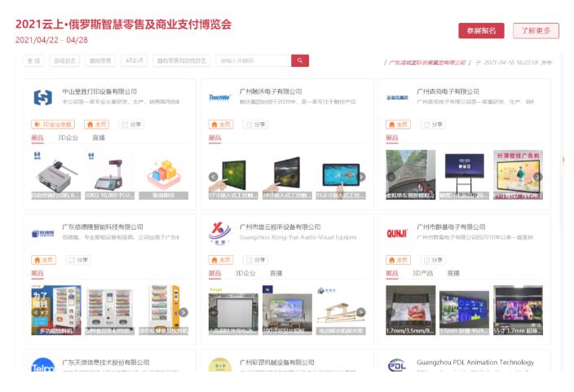Open the vending machine thumbnail with blue promotional banner
This screenshot has width=574, height=392.
(x=56, y=311)
